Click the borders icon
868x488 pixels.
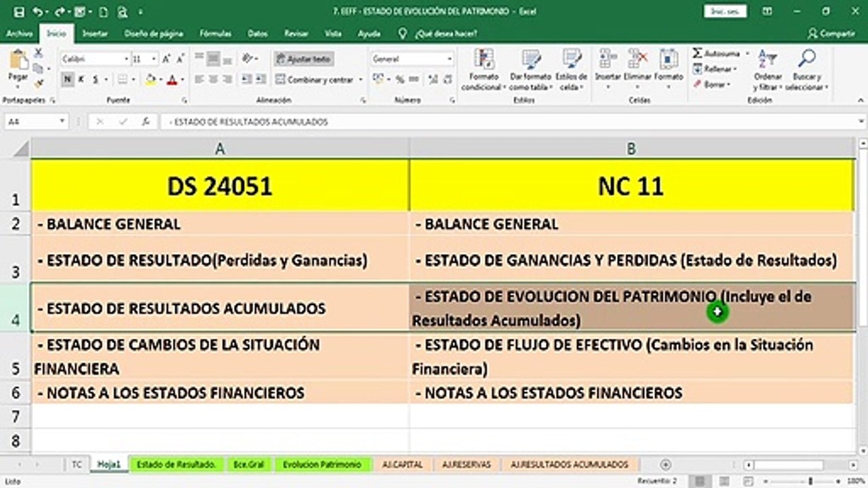[122, 79]
